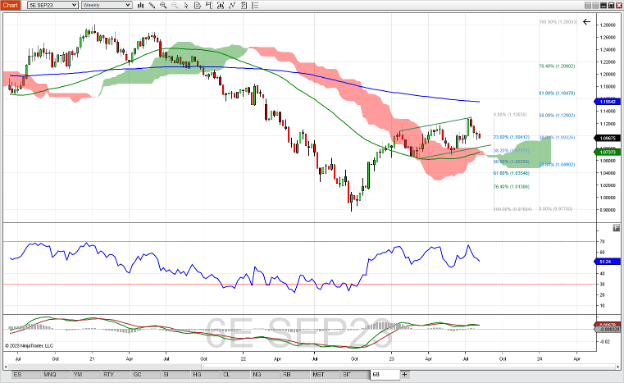Switch to the CL tab
This screenshot has width=624, height=384.
click(235, 374)
